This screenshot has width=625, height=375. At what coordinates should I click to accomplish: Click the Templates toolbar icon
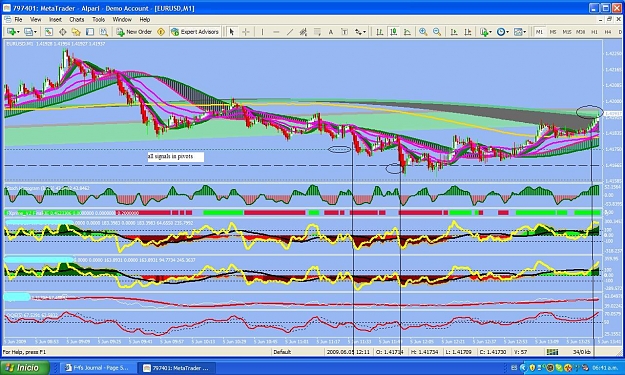(x=518, y=32)
